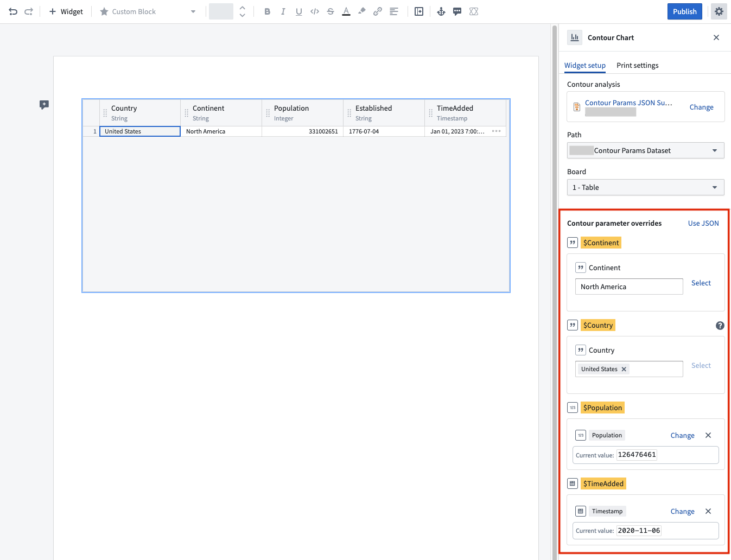This screenshot has height=560, width=731.
Task: Click the Population current value field
Action: coord(646,455)
